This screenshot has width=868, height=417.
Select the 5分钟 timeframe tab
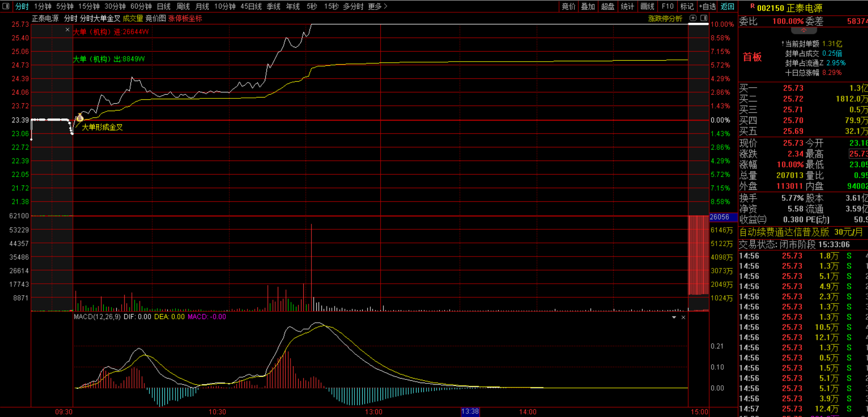[x=65, y=6]
